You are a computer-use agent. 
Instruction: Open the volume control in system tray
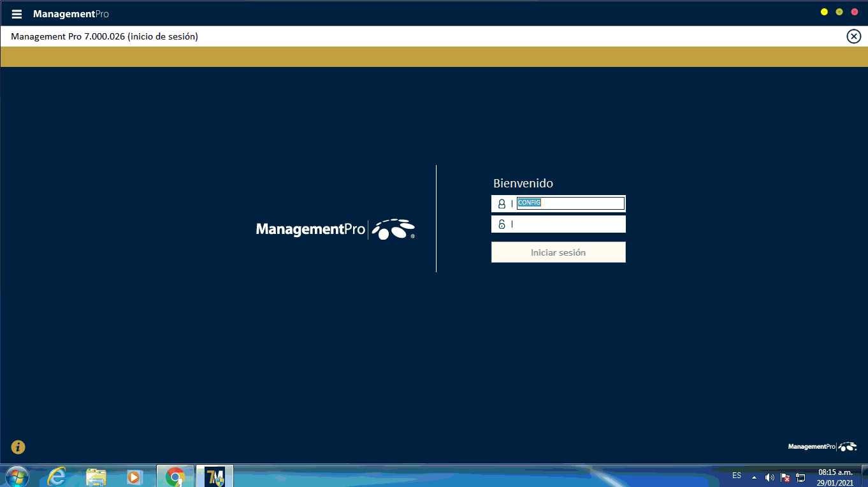pos(770,477)
